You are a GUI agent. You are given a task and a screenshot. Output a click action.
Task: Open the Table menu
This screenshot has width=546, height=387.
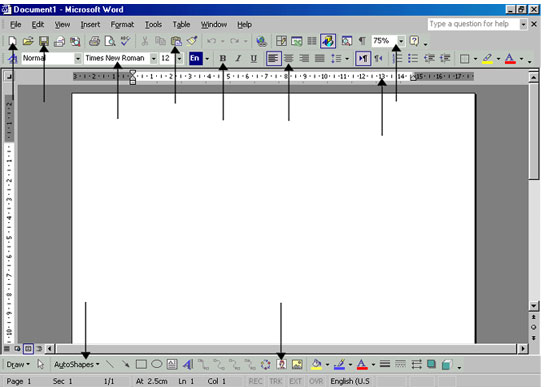pos(181,24)
